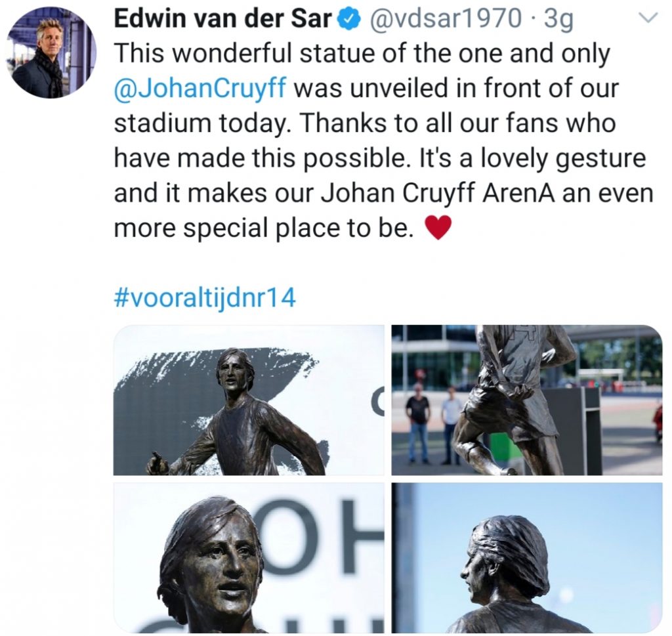This screenshot has width=672, height=636.
Task: Click the 'more special place to be' line
Action: click(264, 228)
